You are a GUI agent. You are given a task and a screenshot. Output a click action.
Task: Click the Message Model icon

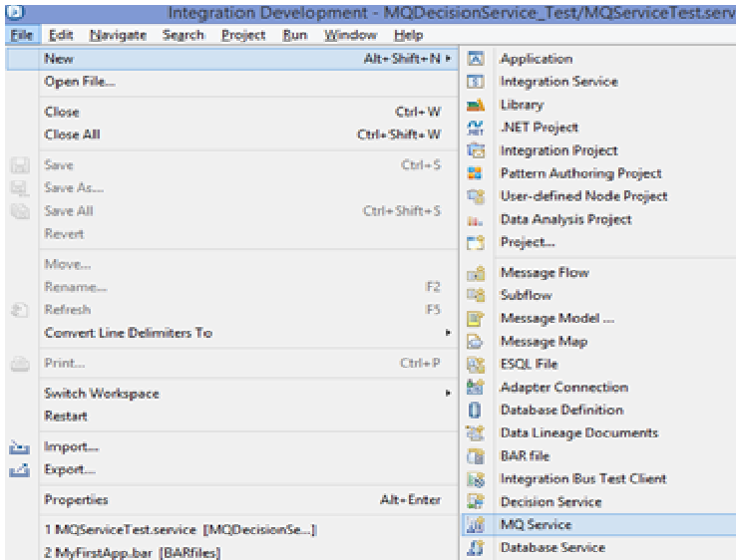click(x=475, y=319)
